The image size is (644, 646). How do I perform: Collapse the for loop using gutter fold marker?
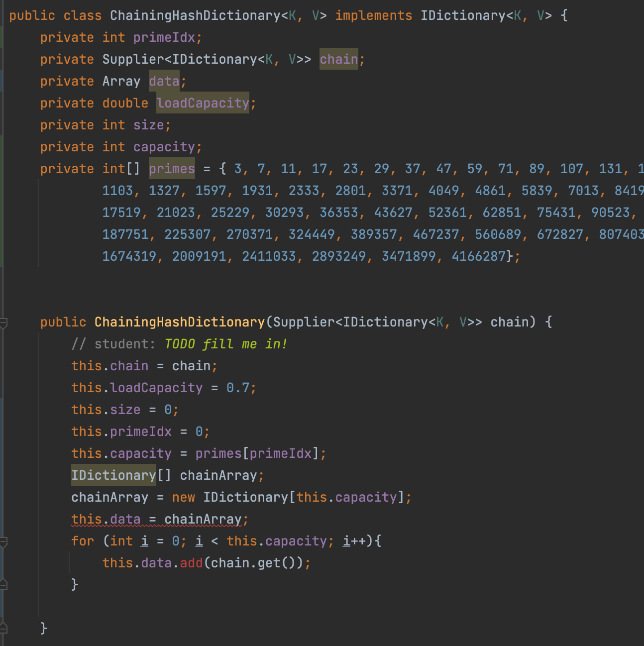pyautogui.click(x=3, y=542)
